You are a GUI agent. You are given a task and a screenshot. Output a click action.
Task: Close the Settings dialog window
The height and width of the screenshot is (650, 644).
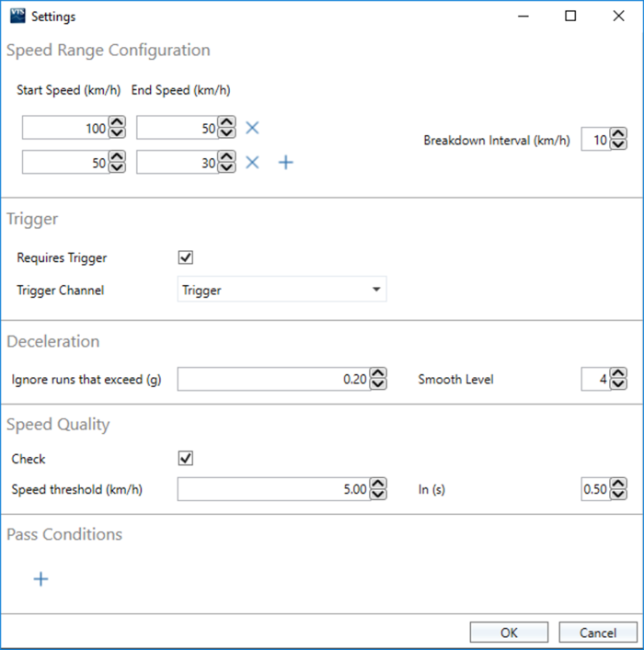tap(618, 16)
